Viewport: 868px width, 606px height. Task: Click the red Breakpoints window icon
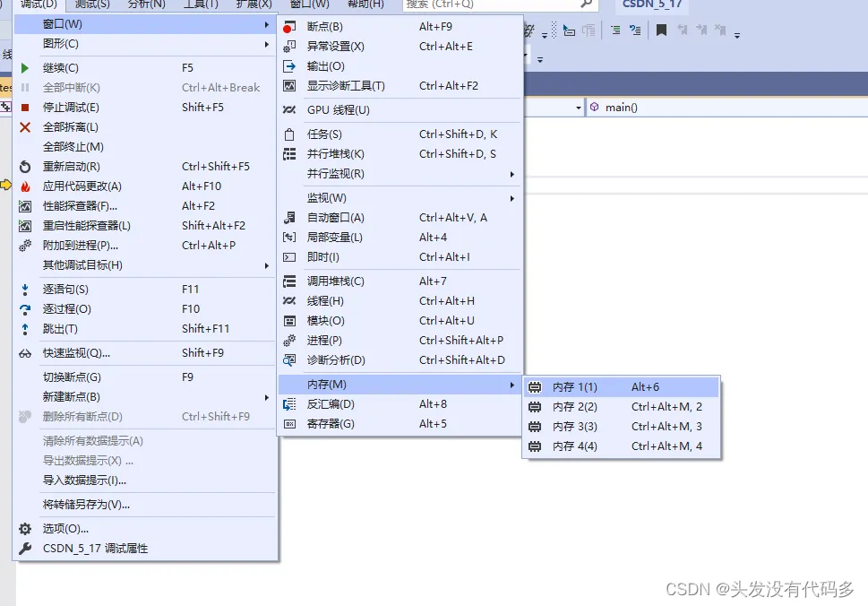point(289,27)
